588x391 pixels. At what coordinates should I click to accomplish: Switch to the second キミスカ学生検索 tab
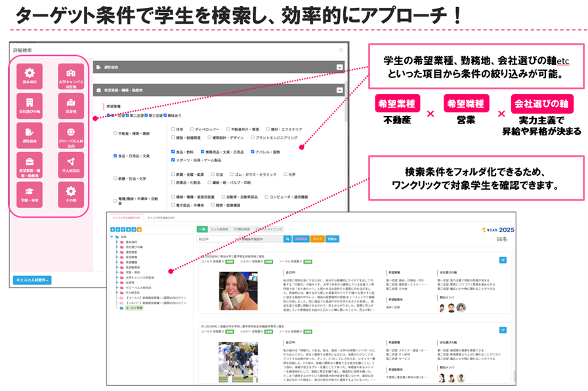tap(161, 217)
